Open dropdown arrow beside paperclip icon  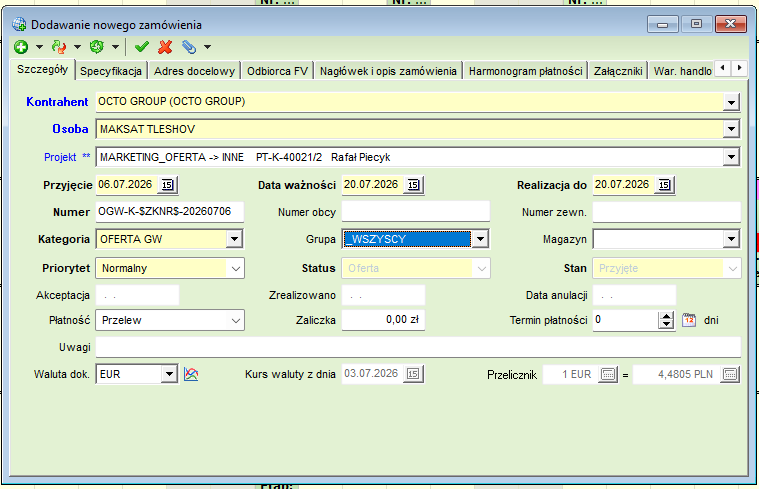(207, 47)
